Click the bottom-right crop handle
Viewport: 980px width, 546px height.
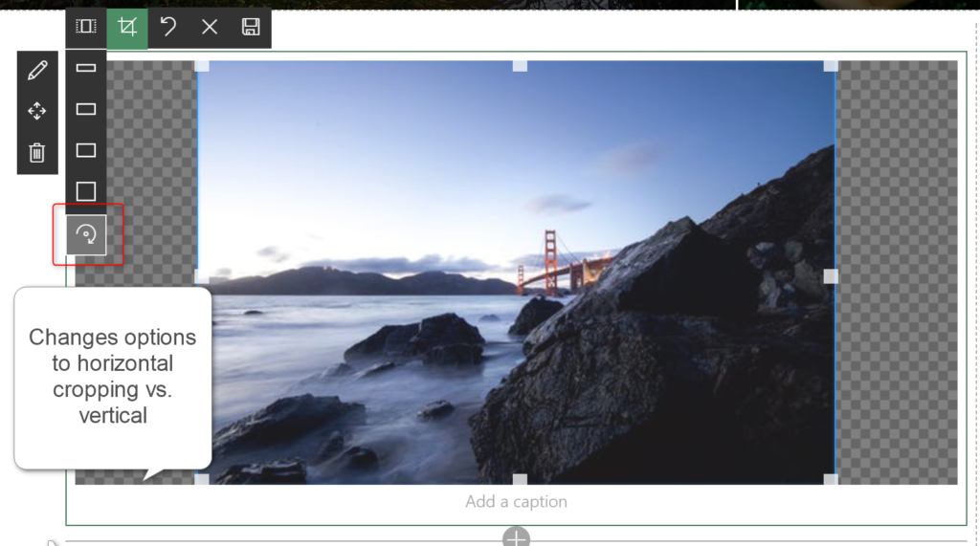click(x=831, y=479)
